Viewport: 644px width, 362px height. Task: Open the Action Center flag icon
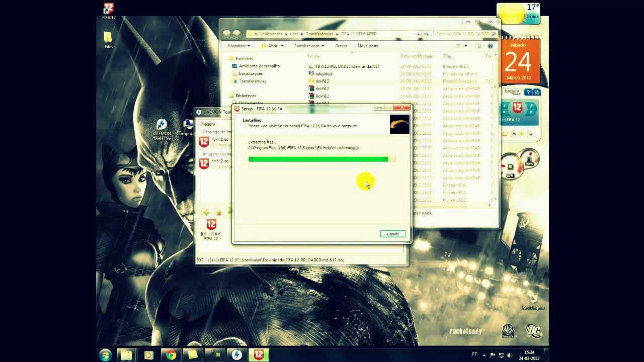pos(493,355)
